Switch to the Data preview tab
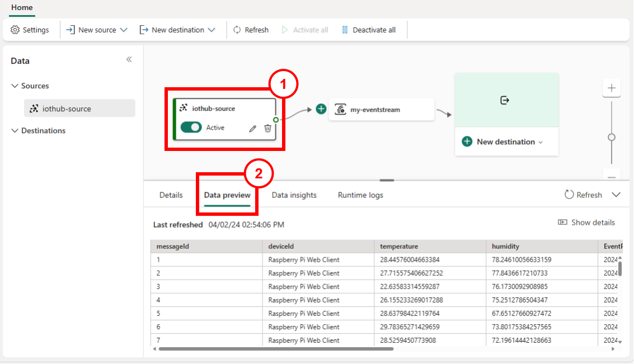The image size is (634, 364). click(227, 195)
